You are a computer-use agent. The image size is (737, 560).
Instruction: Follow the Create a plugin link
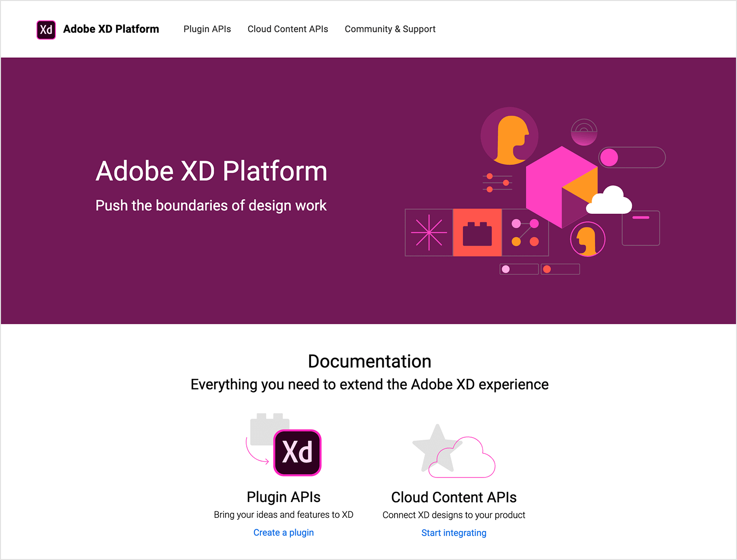click(x=283, y=532)
